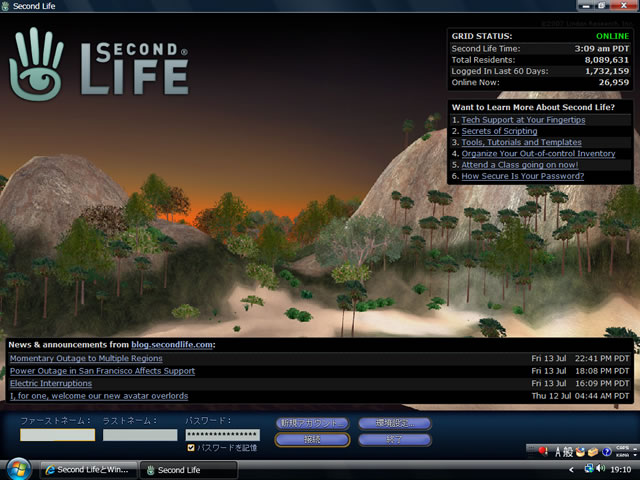
Task: Select the Second Life taskbar button
Action: pos(187,469)
